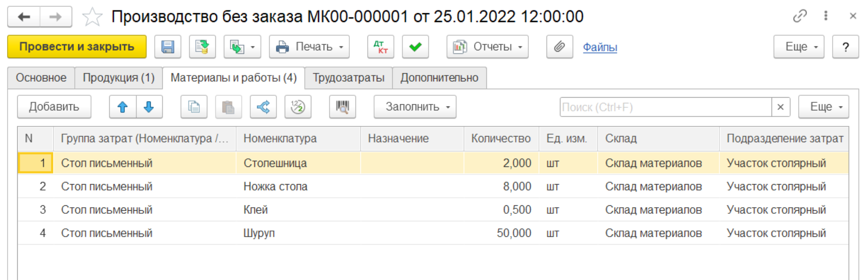
Task: Click the paperclip attachments icon
Action: pos(559,47)
